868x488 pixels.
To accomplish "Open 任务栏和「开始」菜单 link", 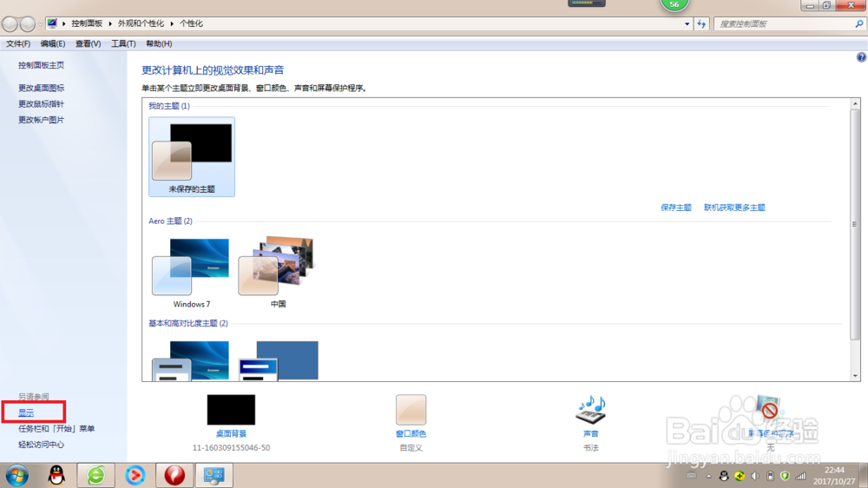I will click(56, 429).
